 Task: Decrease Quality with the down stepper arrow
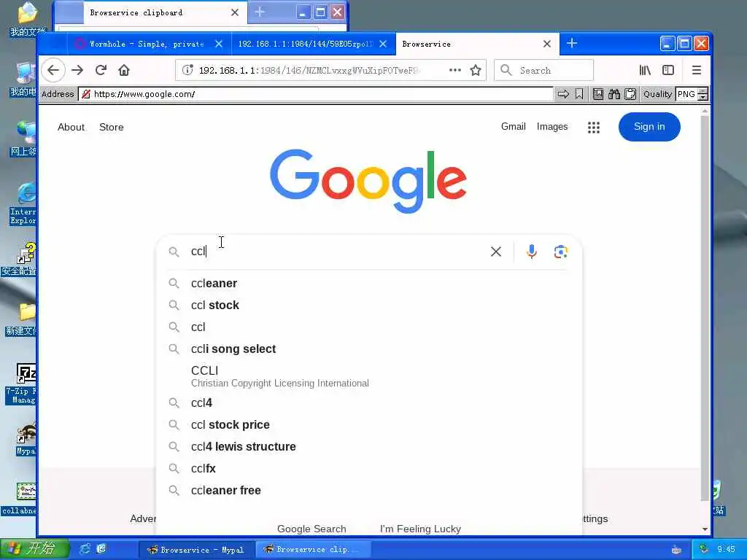click(x=703, y=97)
